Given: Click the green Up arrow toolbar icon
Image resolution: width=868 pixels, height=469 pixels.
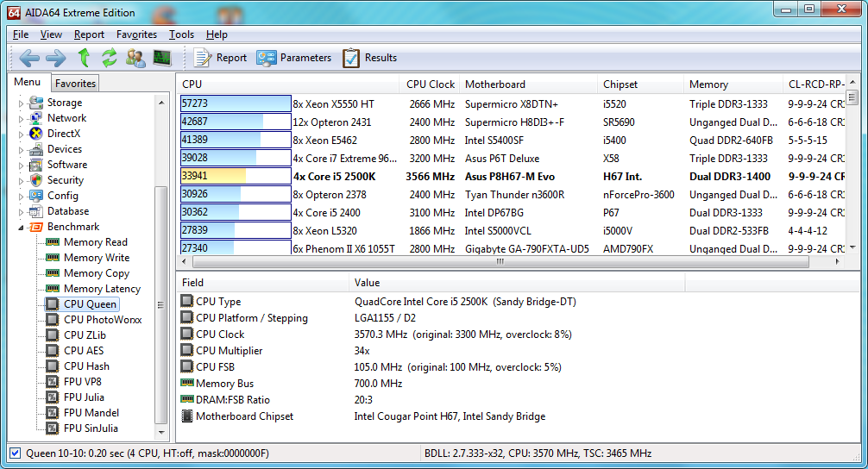Looking at the screenshot, I should (x=84, y=58).
